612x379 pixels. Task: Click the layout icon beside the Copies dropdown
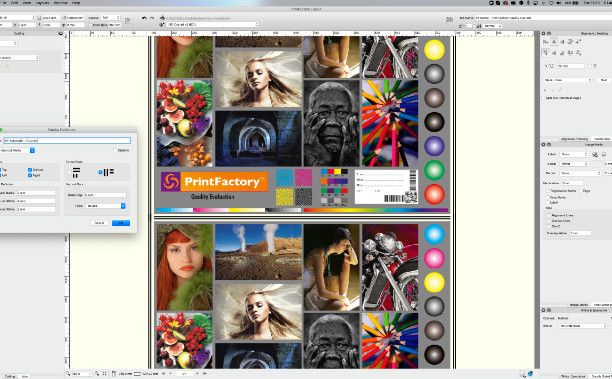[127, 20]
